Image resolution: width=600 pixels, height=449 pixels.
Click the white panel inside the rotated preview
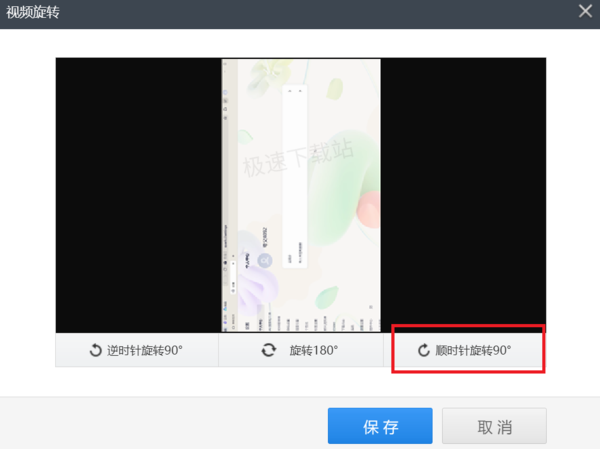click(295, 176)
